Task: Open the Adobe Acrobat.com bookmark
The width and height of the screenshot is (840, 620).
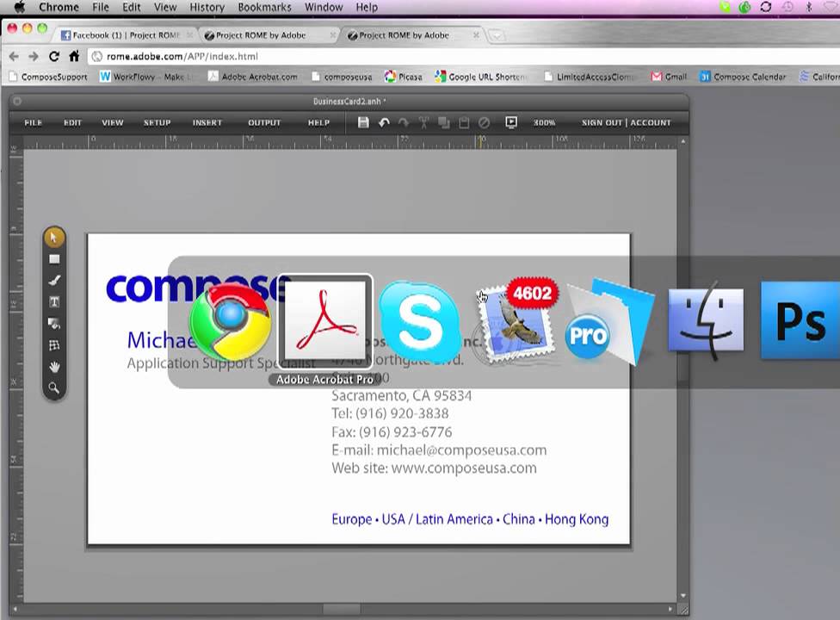Action: pos(253,77)
